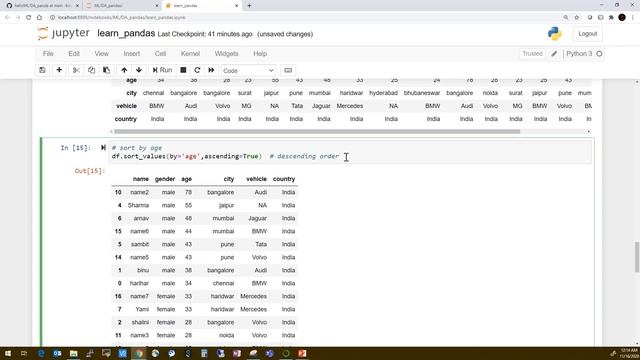Click the pencil edit mode icon
The width and height of the screenshot is (640, 360).
click(554, 54)
